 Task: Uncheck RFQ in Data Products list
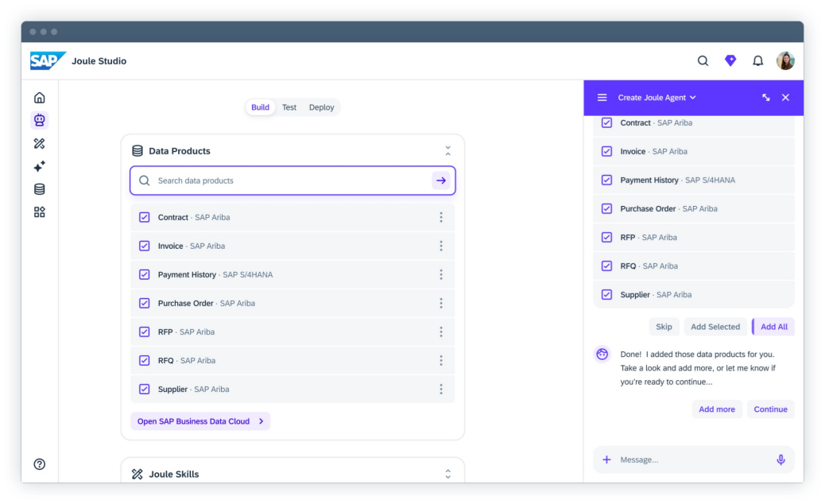coord(144,360)
